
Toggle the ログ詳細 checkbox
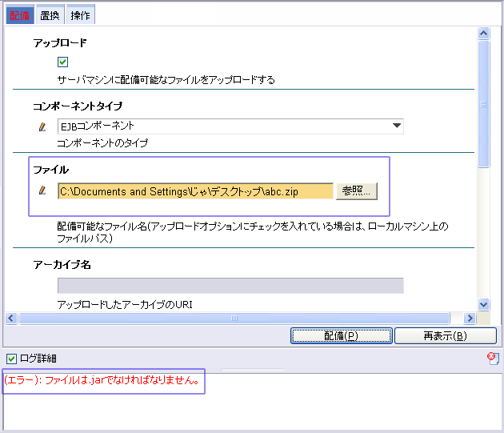11,359
